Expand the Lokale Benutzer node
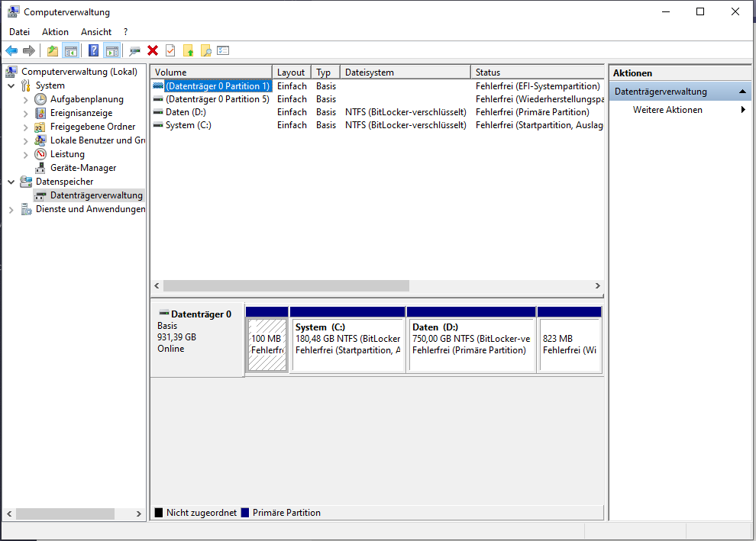 point(25,140)
